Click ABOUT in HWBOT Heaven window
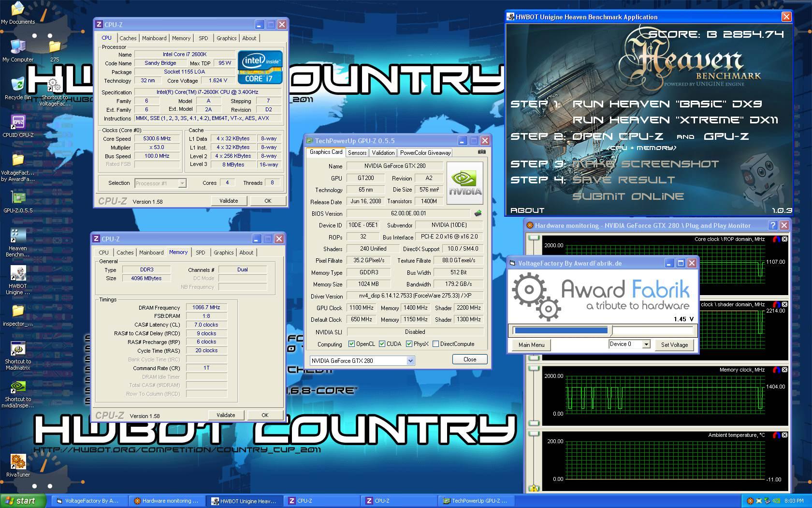812x508 pixels. click(x=527, y=210)
